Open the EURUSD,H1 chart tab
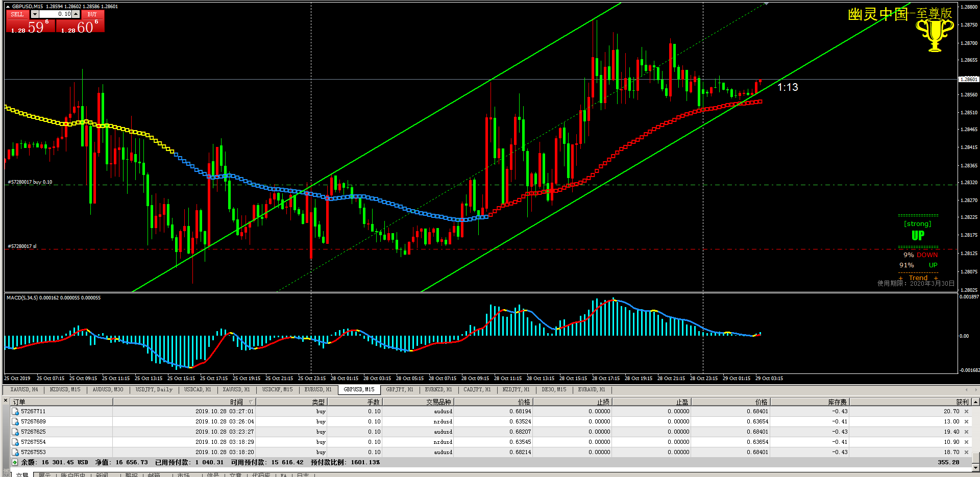This screenshot has width=980, height=477. 318,389
